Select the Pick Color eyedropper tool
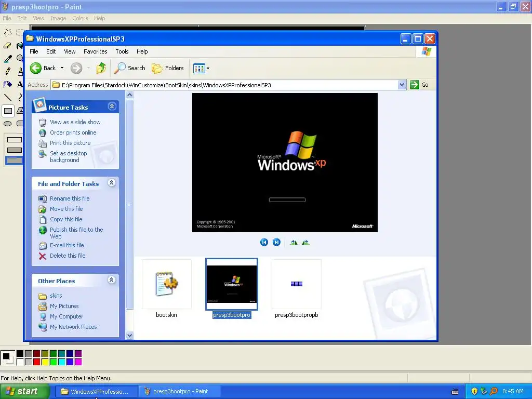 point(7,58)
